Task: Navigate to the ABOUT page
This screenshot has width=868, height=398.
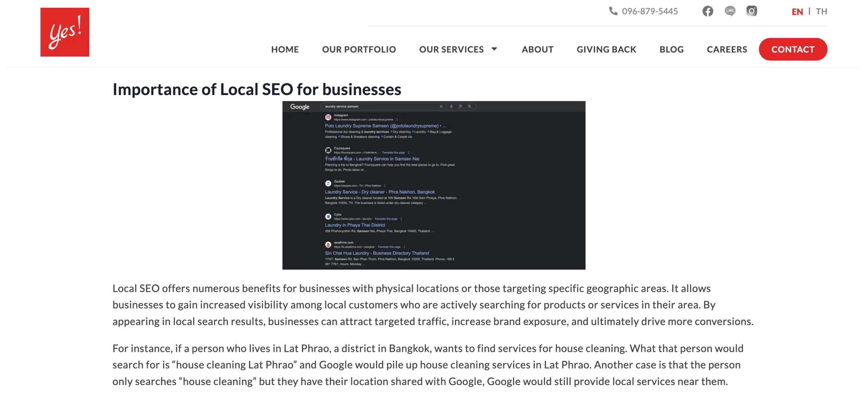Action: [x=537, y=49]
